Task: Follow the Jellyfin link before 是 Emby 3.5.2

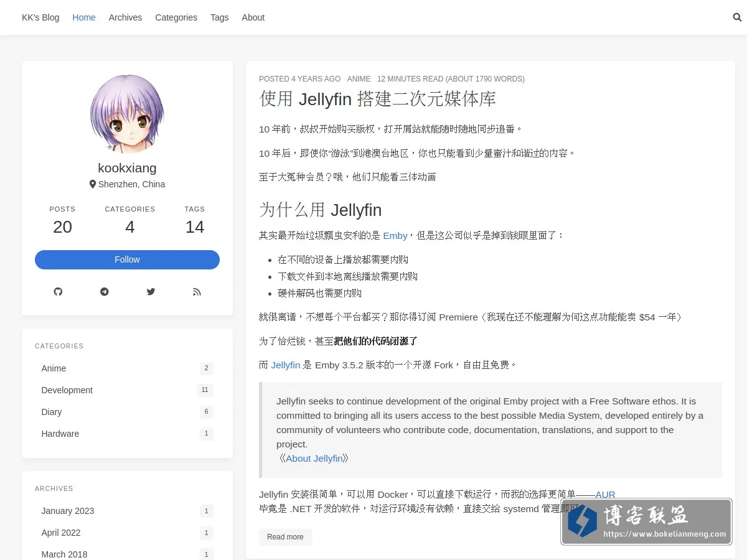Action: tap(286, 365)
